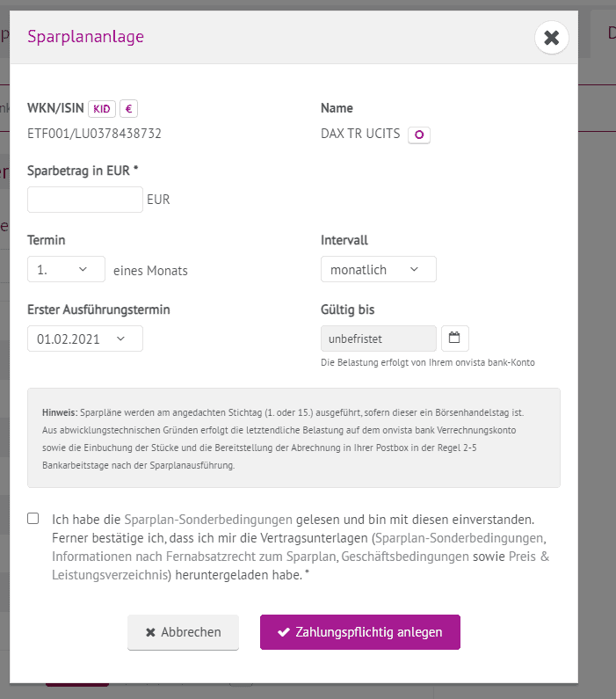Expand the Erster Ausführungstermin date dropdown

click(85, 339)
